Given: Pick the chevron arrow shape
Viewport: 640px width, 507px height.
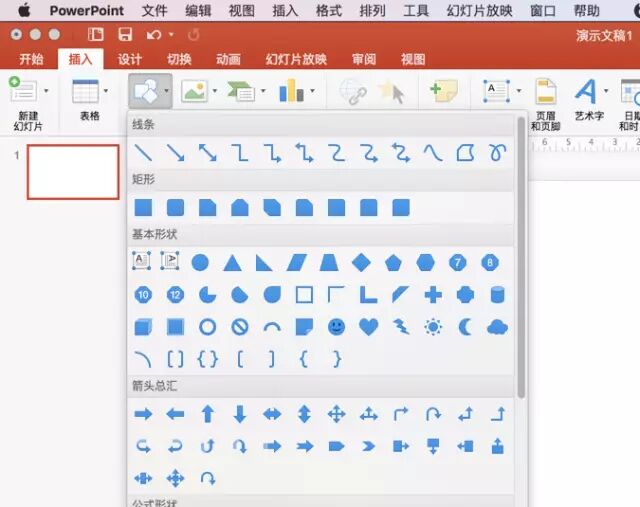Looking at the screenshot, I should pos(369,447).
